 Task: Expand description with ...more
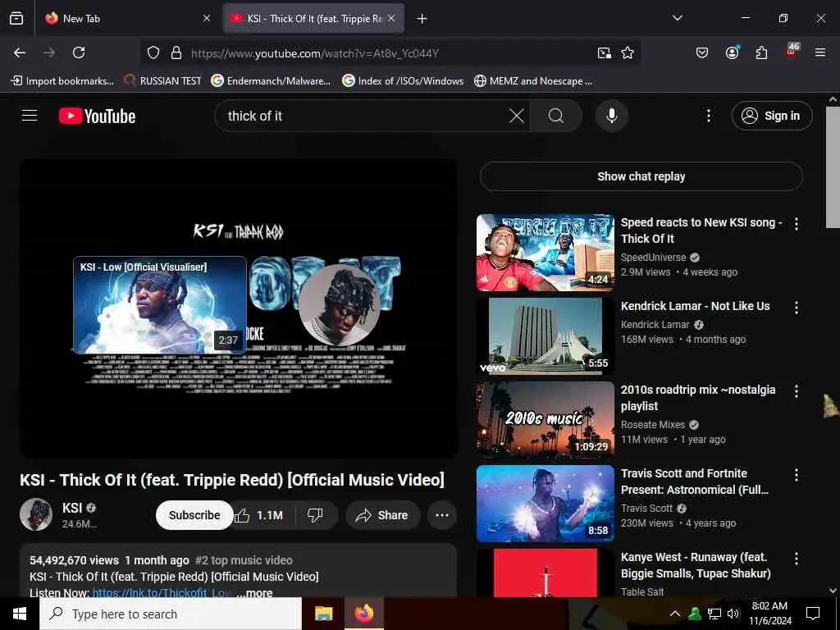tap(254, 593)
